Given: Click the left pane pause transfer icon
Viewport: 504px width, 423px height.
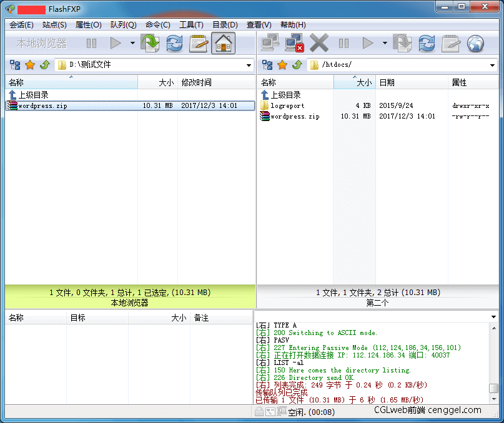Looking at the screenshot, I should click(x=91, y=43).
